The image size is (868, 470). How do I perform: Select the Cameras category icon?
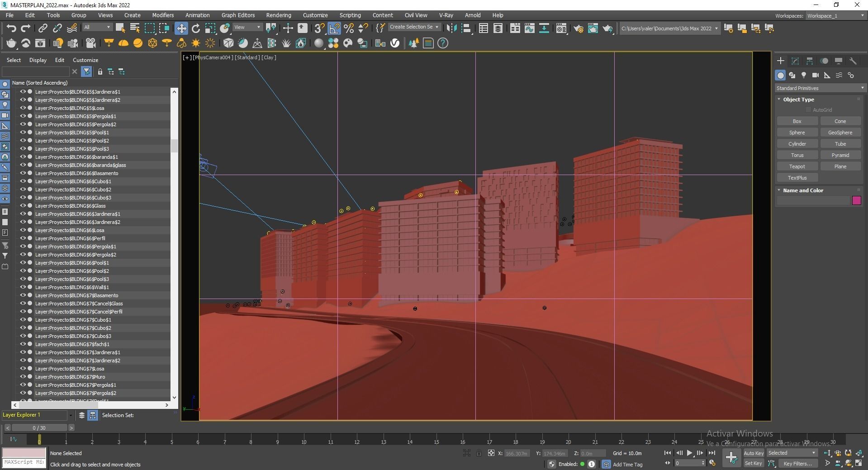coord(816,75)
